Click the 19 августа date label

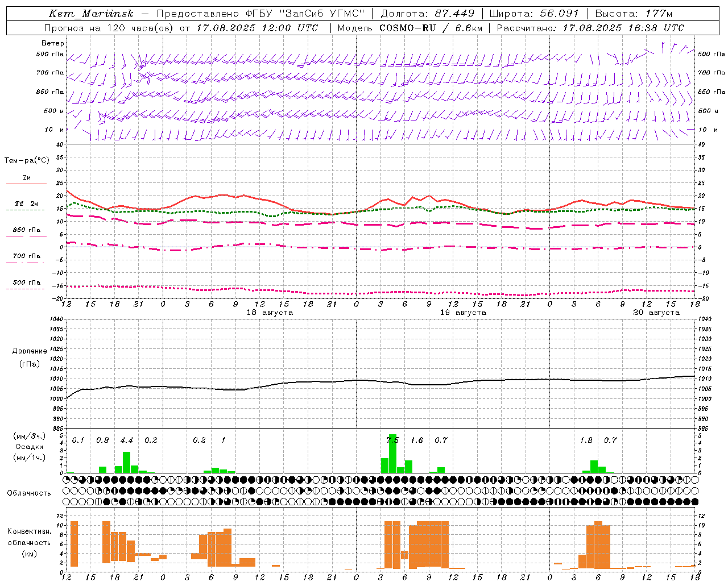pyautogui.click(x=463, y=313)
